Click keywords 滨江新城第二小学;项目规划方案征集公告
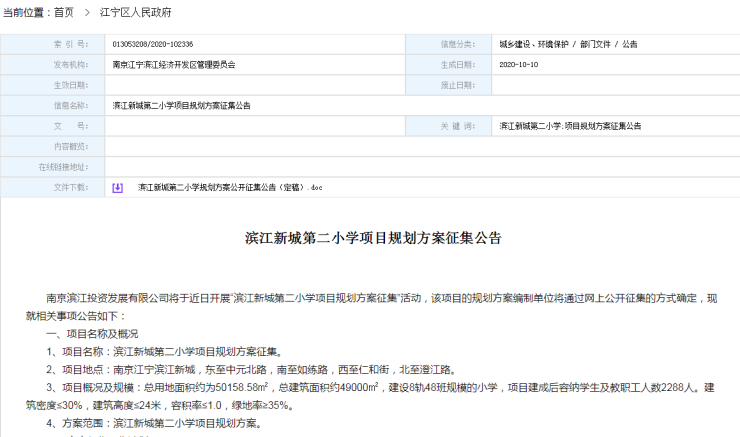This screenshot has height=437, width=740. 570,126
